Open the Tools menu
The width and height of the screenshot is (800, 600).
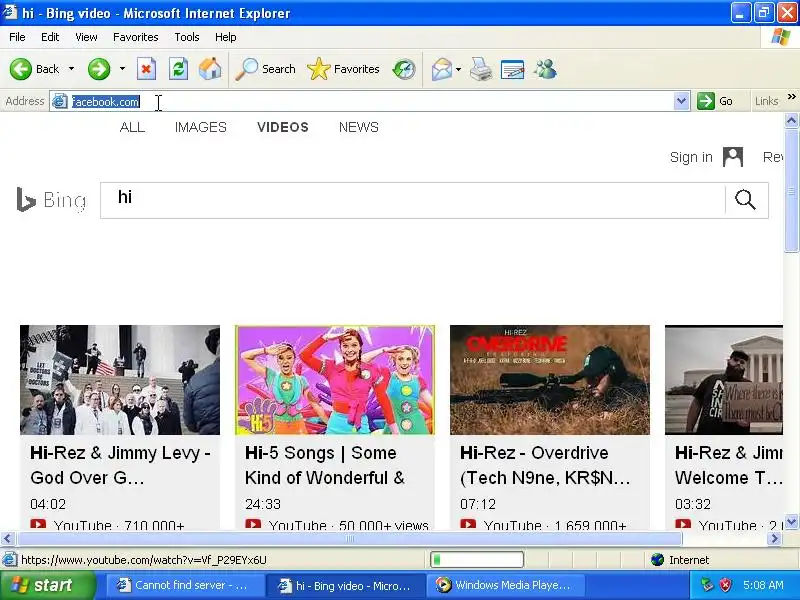pos(187,37)
